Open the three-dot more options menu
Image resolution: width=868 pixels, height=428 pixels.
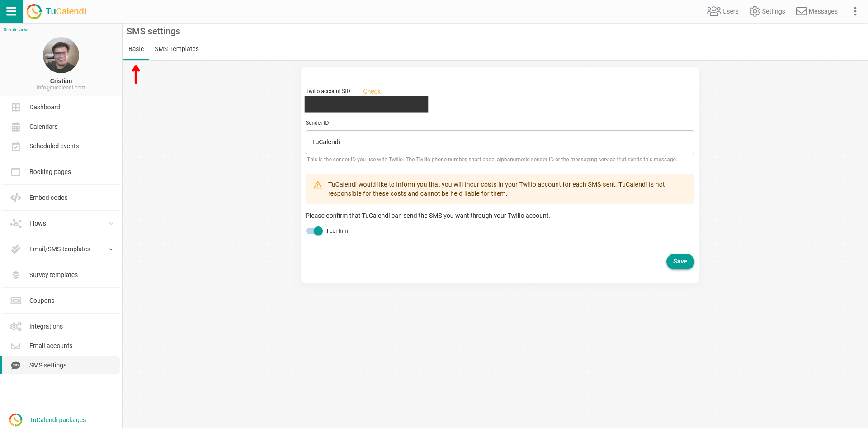(x=855, y=11)
